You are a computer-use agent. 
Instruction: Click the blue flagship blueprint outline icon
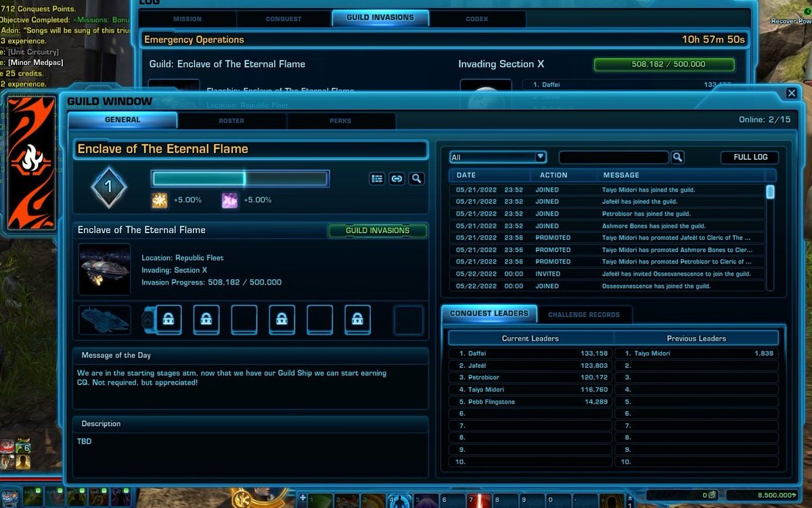(105, 320)
